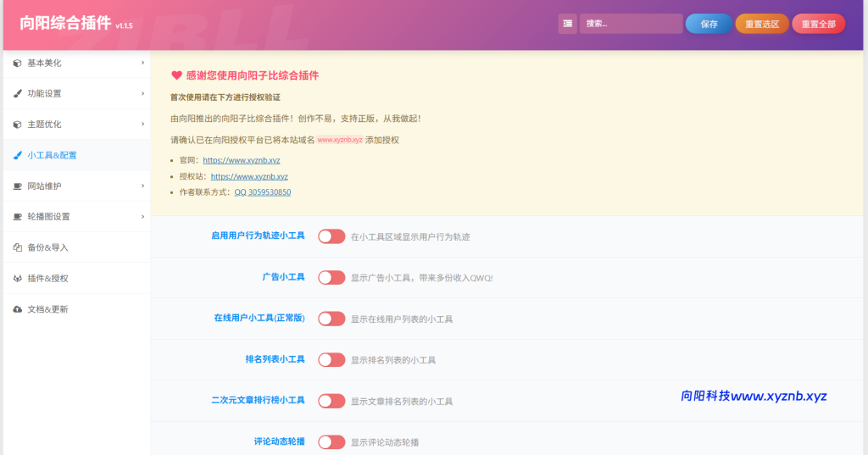Switch on the 排名列表小工具 toggle
Viewport: 868px width, 455px height.
[x=331, y=360]
